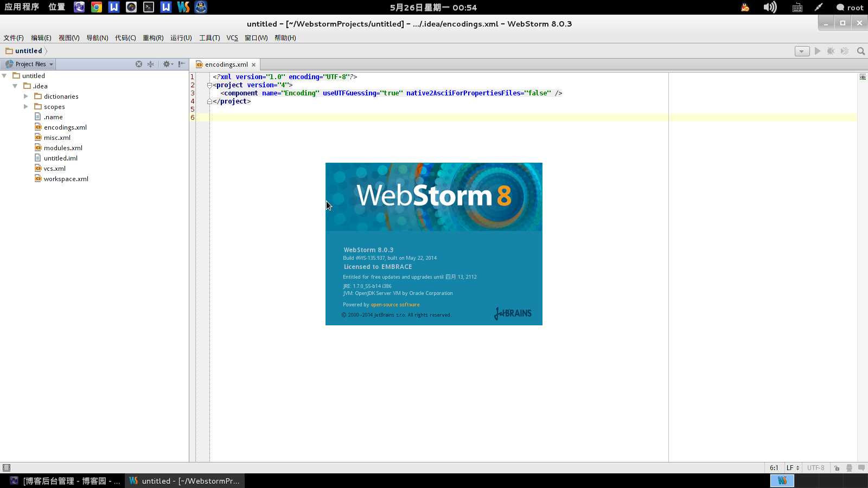Close the encodings.xml editor tab
Viewport: 868px width, 488px height.
point(253,65)
